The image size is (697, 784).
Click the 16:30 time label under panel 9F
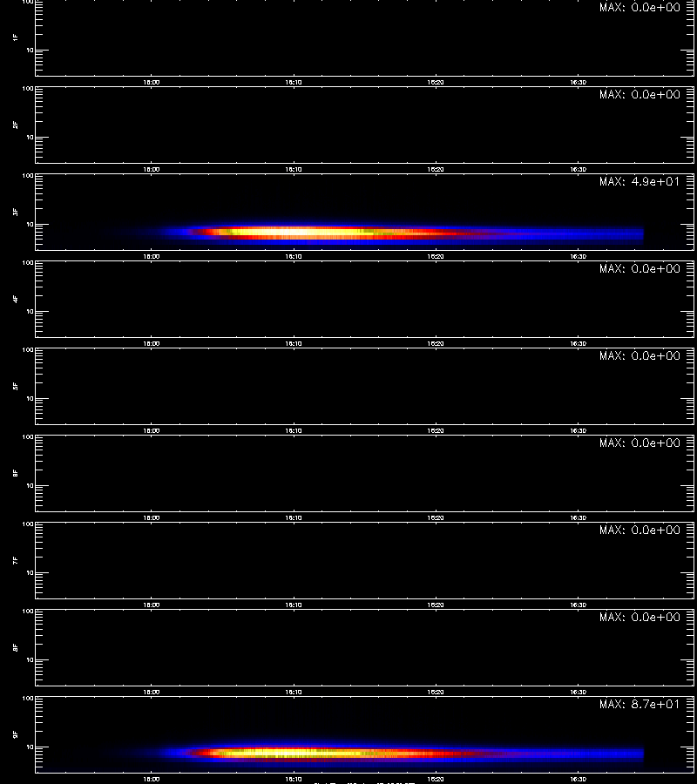(578, 779)
